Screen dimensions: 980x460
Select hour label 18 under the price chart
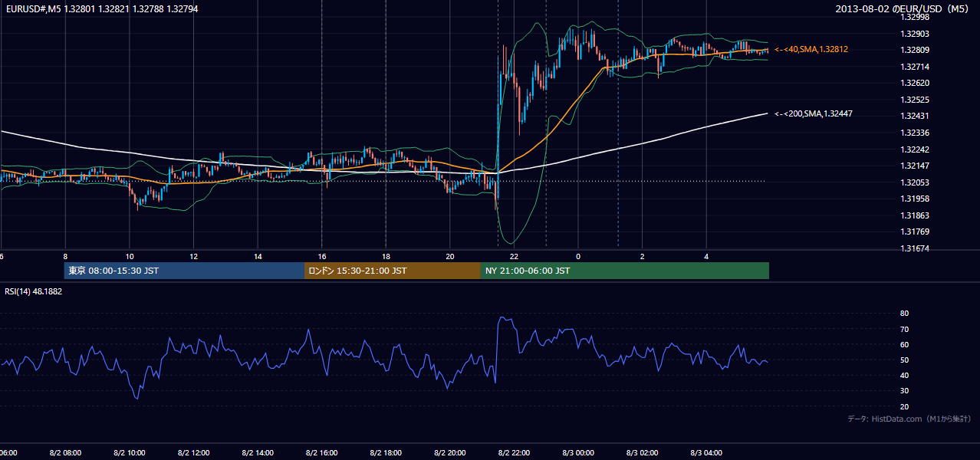[x=386, y=256]
